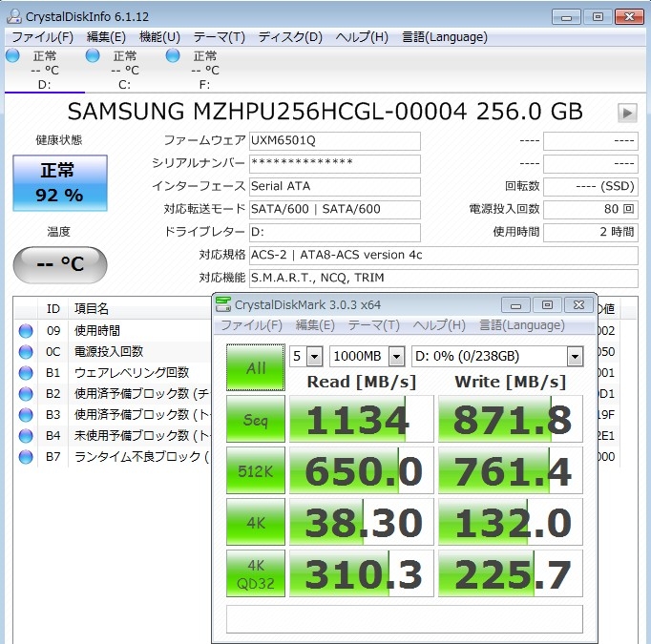Screen dimensions: 651x644
Task: Go to next disk arrow button
Action: pyautogui.click(x=627, y=113)
